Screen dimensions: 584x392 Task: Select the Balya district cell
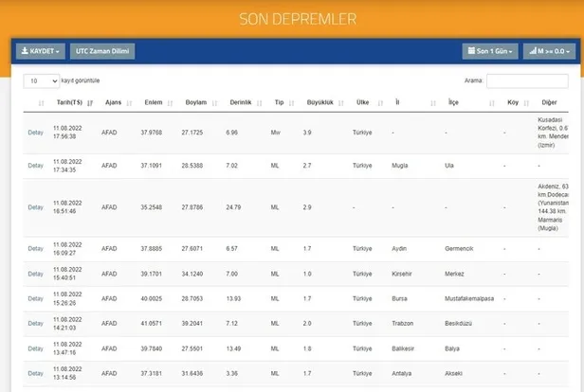(452, 348)
